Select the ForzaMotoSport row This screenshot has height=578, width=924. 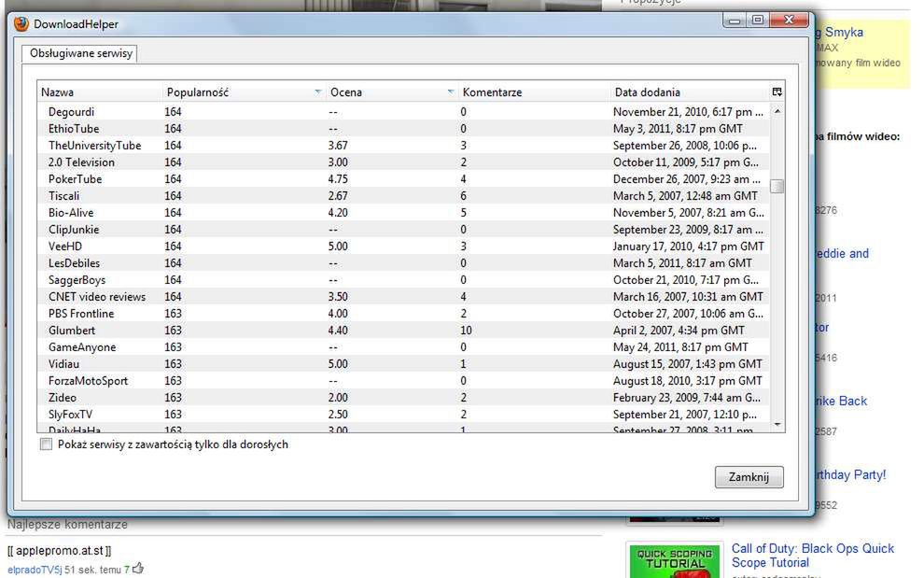[x=403, y=380]
